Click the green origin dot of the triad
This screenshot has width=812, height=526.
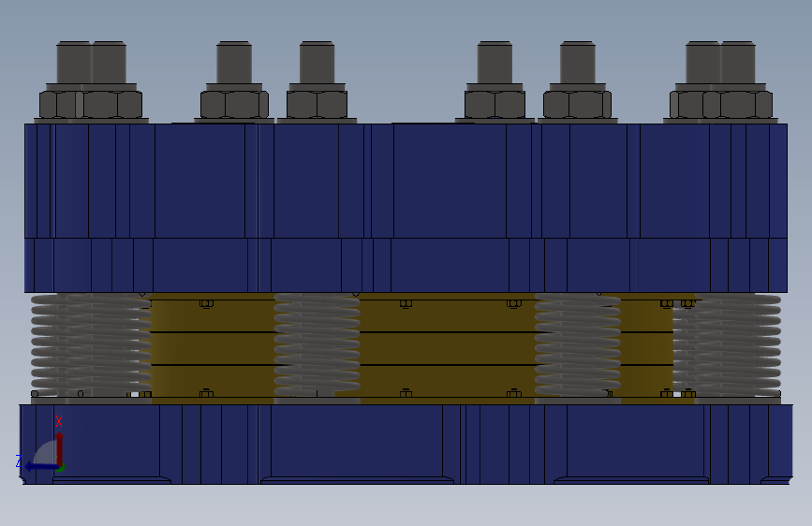pos(61,468)
